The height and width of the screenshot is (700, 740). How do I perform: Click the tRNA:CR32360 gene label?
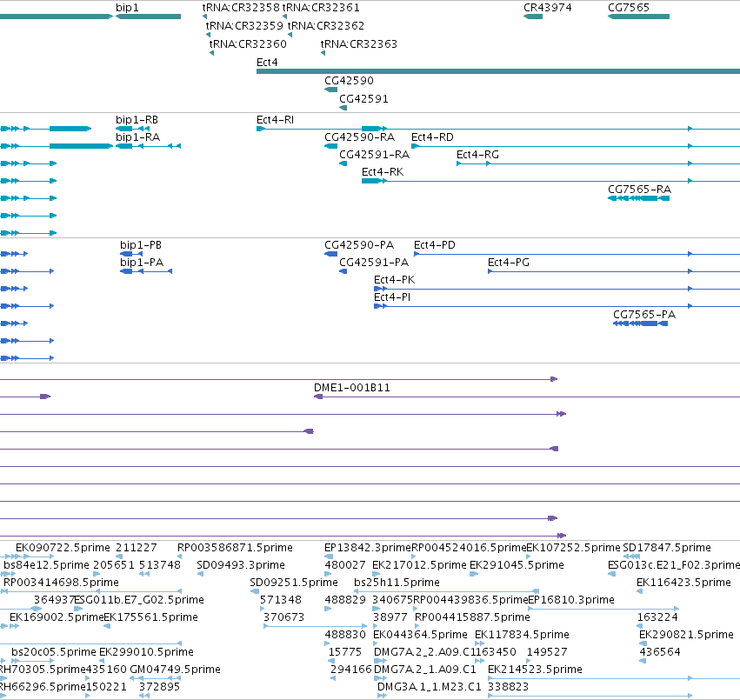tap(248, 43)
